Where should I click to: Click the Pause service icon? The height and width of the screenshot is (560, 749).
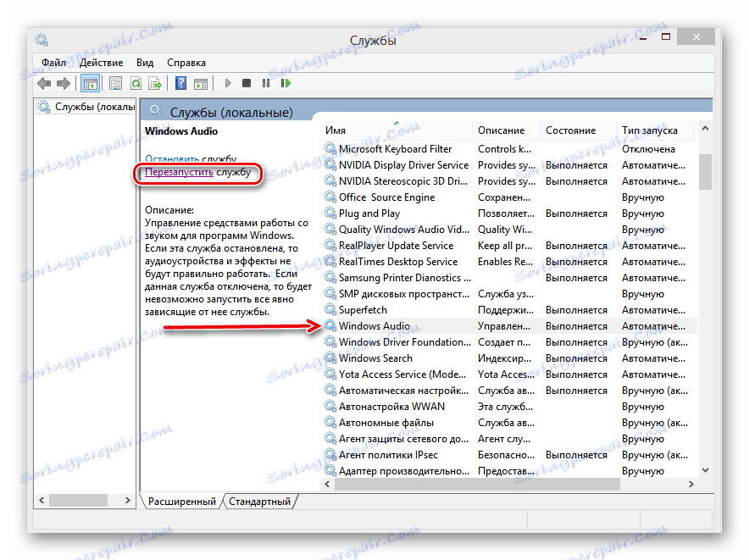pos(266,83)
